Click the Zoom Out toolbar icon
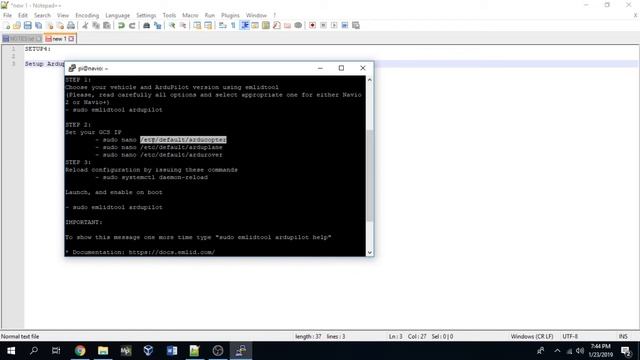This screenshot has width=640, height=360. tap(183, 25)
